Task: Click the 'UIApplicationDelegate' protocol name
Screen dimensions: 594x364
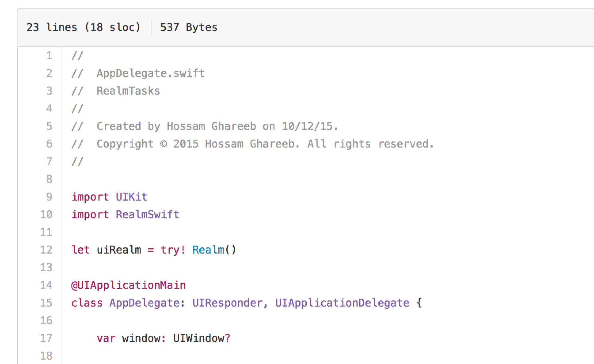Action: click(x=342, y=303)
